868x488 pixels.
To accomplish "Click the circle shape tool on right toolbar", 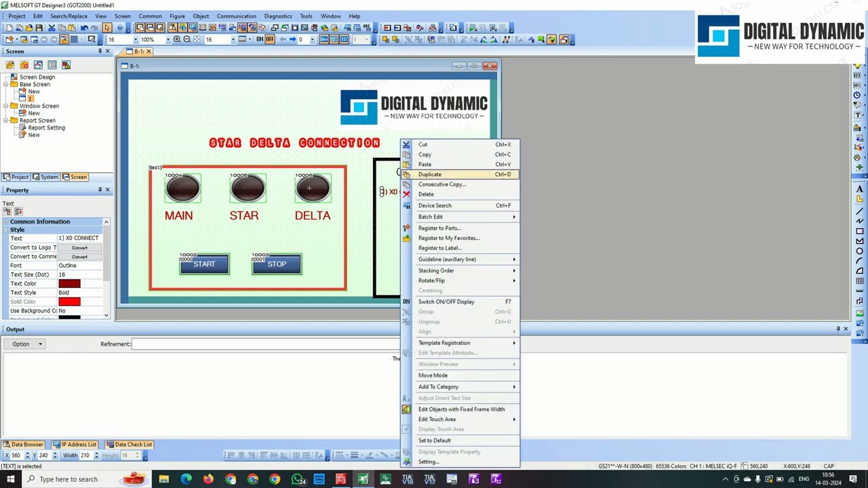I will [x=860, y=251].
